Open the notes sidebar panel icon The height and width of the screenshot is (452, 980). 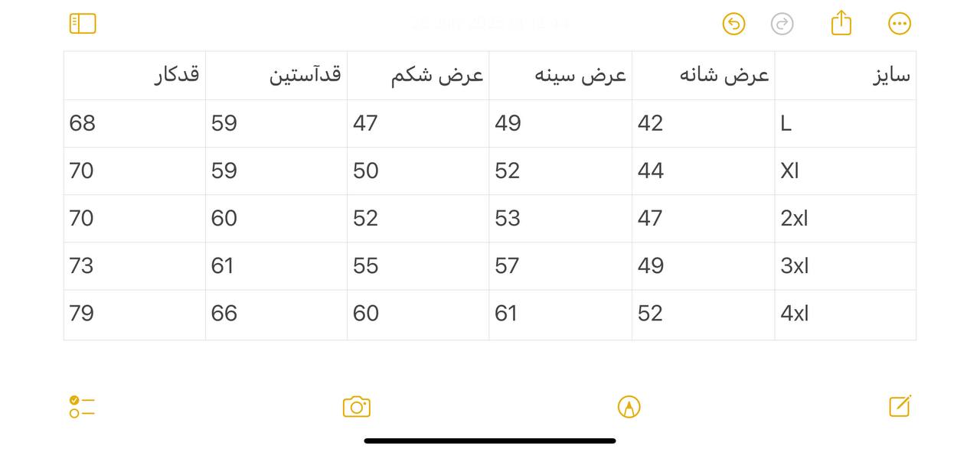pos(83,24)
